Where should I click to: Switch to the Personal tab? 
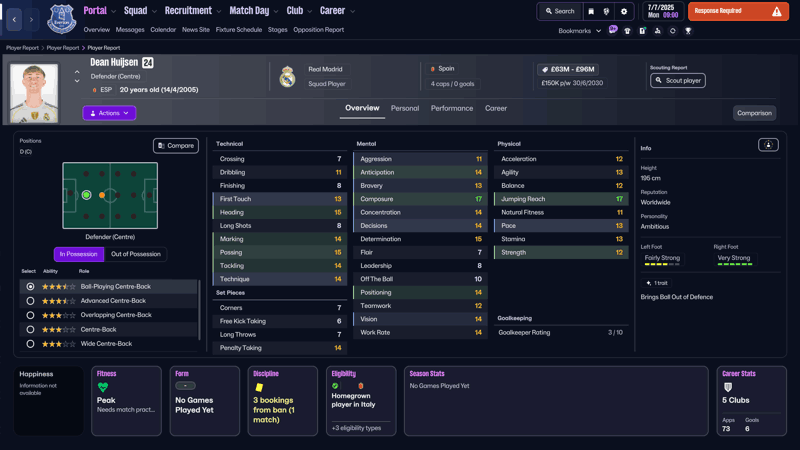[405, 108]
